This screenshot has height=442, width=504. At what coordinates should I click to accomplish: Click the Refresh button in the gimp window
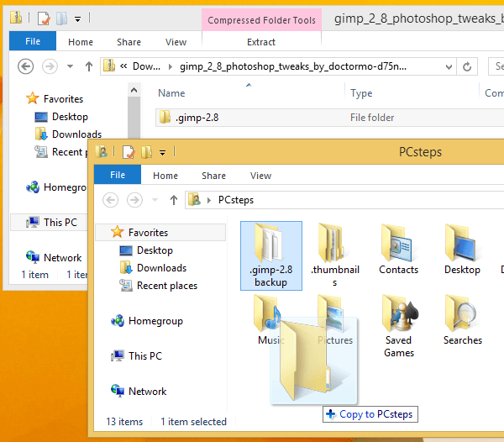tap(467, 66)
